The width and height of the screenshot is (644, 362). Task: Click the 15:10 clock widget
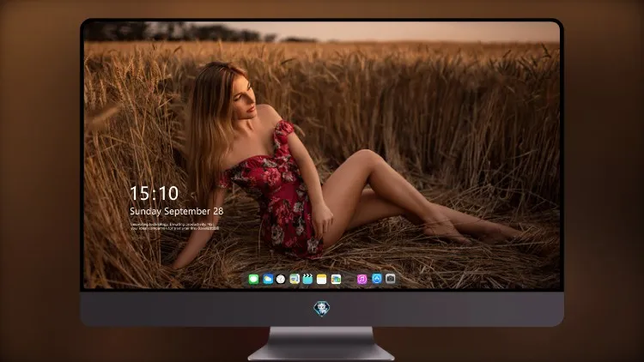click(154, 193)
